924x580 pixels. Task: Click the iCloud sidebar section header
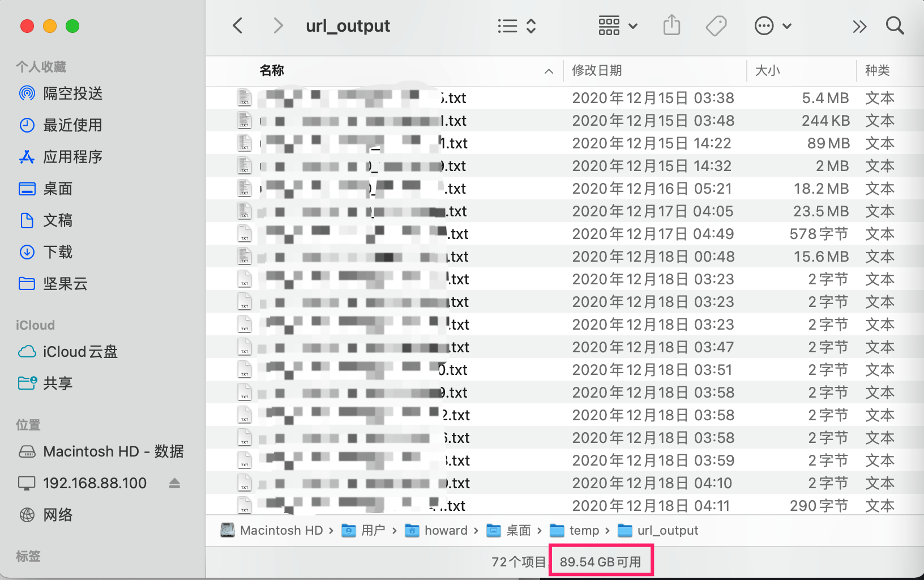click(35, 325)
